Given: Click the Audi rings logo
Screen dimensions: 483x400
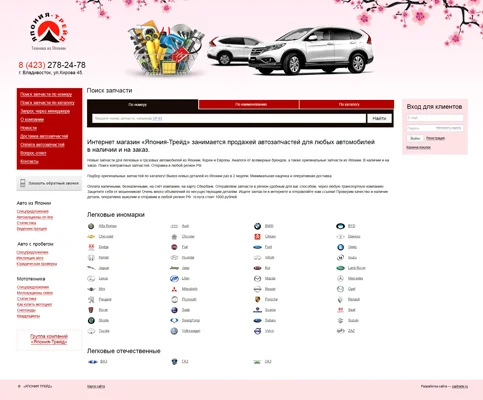Looking at the screenshot, I should [174, 226].
